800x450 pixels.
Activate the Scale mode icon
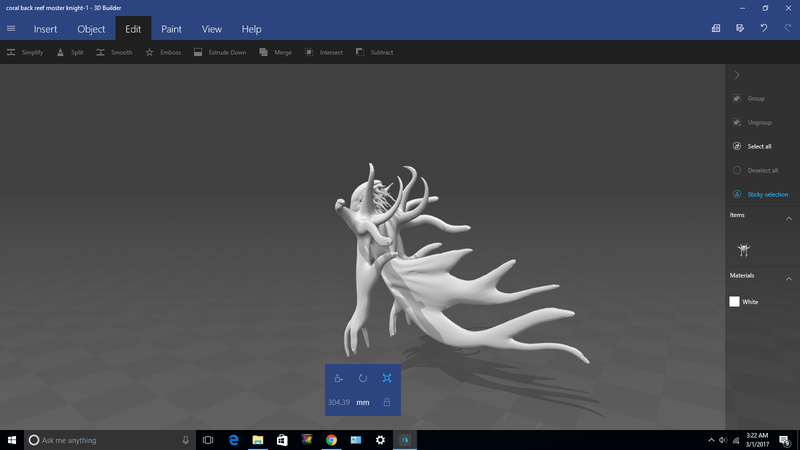tap(387, 378)
